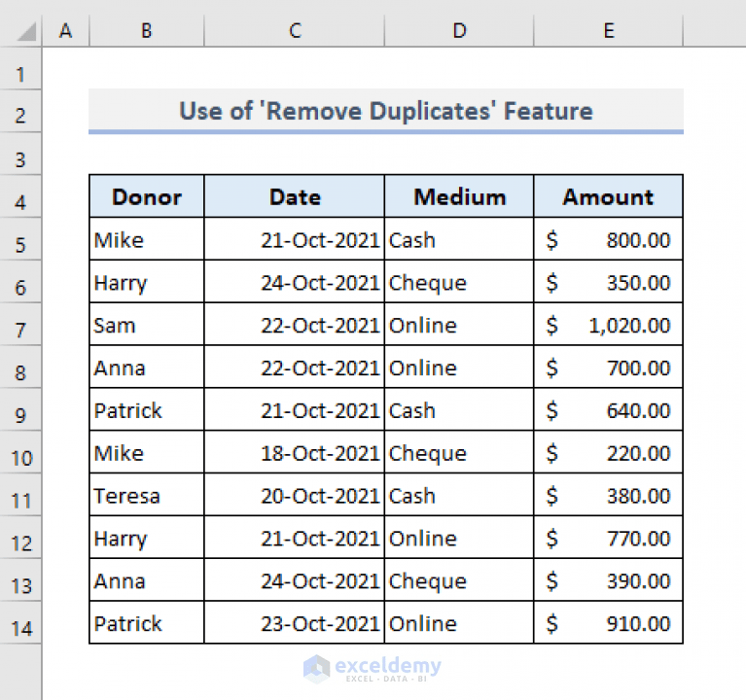746x700 pixels.
Task: Select row 10 header
Action: coord(20,452)
